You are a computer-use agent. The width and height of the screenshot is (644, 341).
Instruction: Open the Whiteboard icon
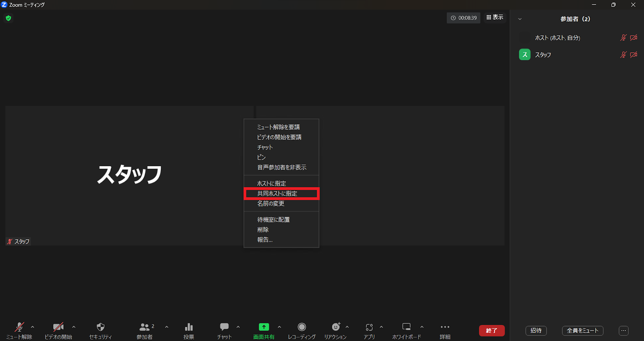click(x=407, y=327)
